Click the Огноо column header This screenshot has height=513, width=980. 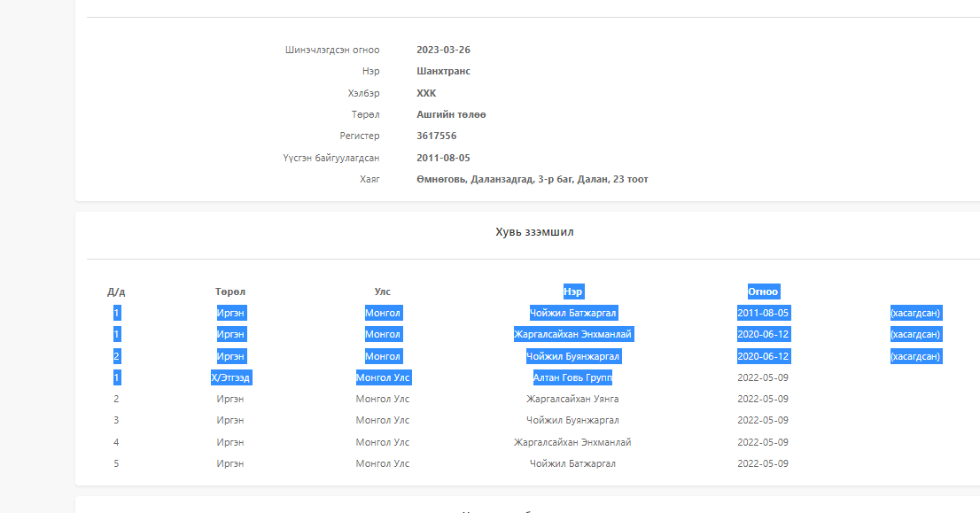[x=762, y=291]
